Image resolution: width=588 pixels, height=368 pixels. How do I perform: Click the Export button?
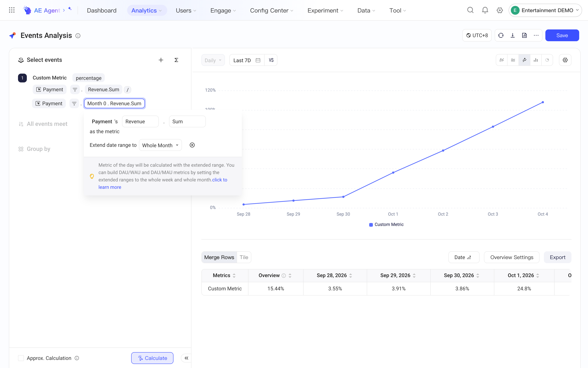tap(557, 257)
